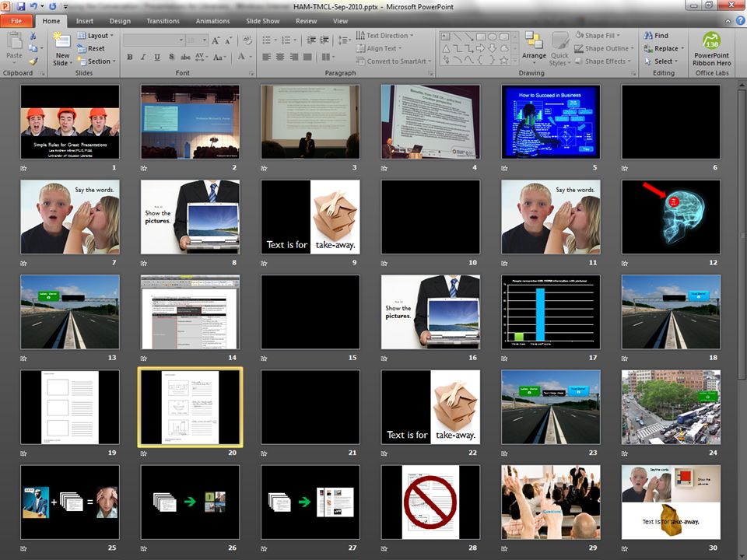Expand the Text Direction dropdown
This screenshot has height=560, width=747.
click(x=385, y=36)
